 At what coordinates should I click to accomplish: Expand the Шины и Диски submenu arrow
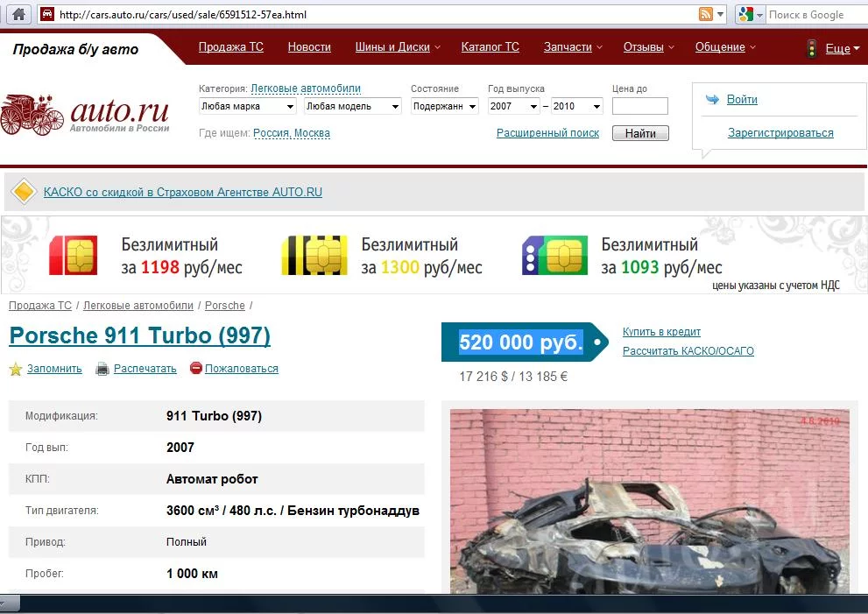[437, 47]
